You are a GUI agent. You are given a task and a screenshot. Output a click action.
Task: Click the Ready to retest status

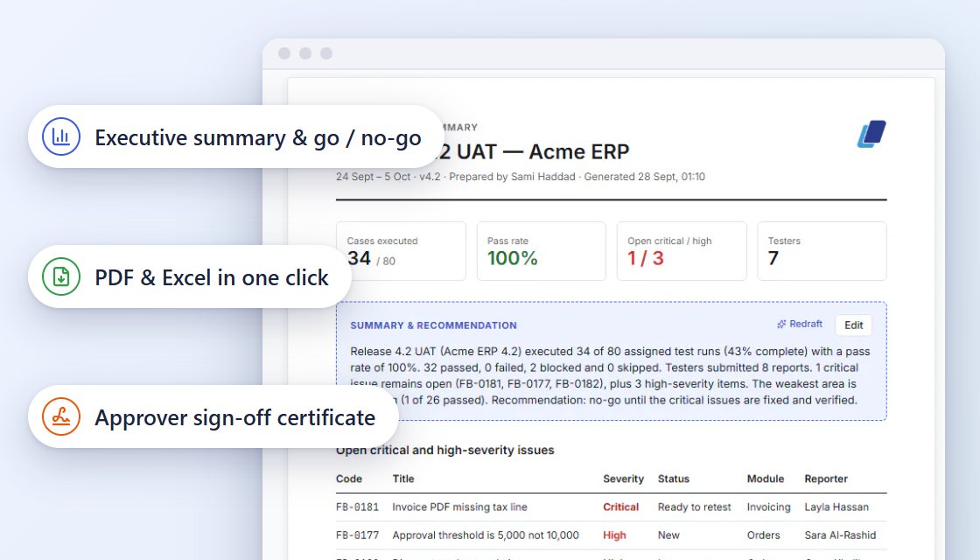(694, 507)
